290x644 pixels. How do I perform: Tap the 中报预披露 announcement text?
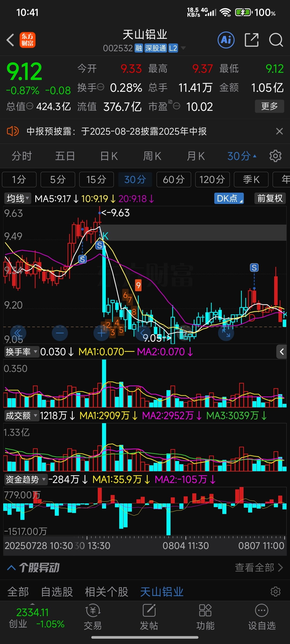117,131
